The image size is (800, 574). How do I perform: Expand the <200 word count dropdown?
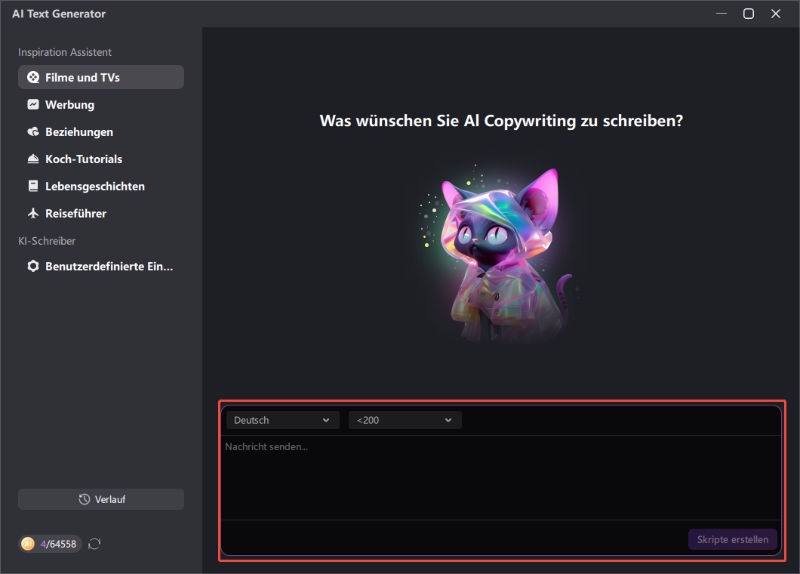[405, 420]
